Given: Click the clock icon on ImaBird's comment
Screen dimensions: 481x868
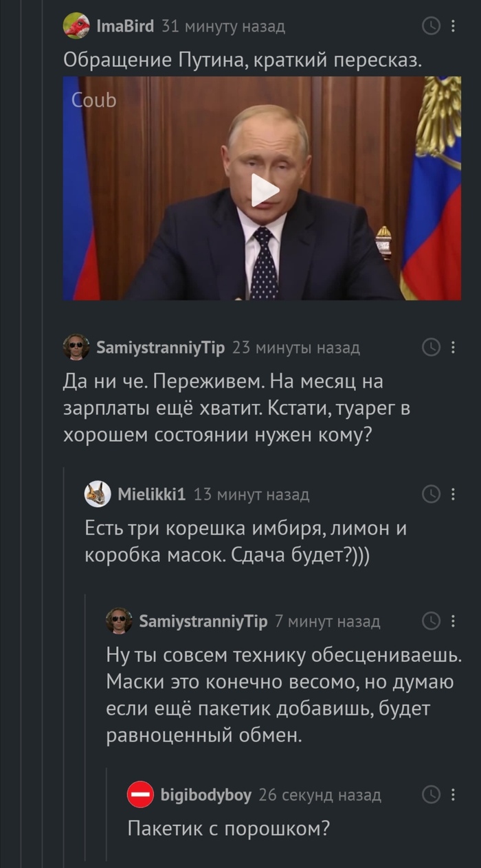Looking at the screenshot, I should 431,27.
